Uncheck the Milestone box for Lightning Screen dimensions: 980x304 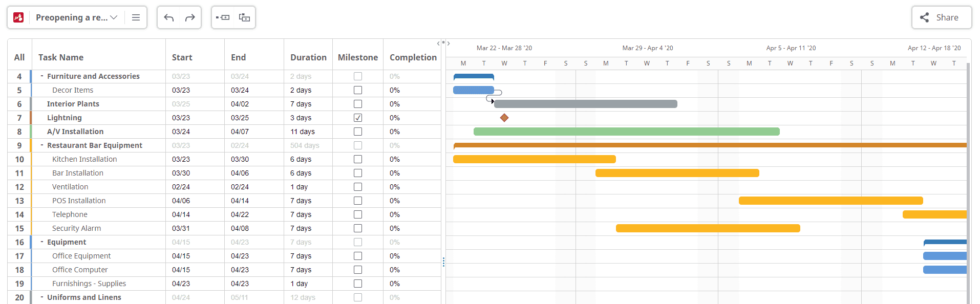[357, 117]
